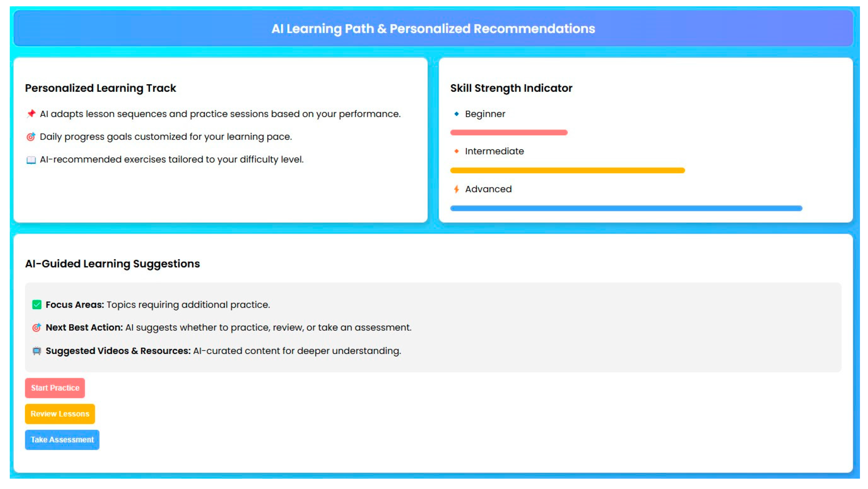
Task: Click the AI-Guided Learning Suggestions heading
Action: 113,264
